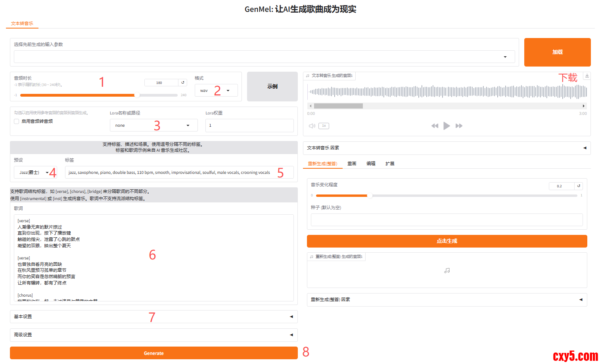Mute the audio volume speaker icon

[312, 126]
